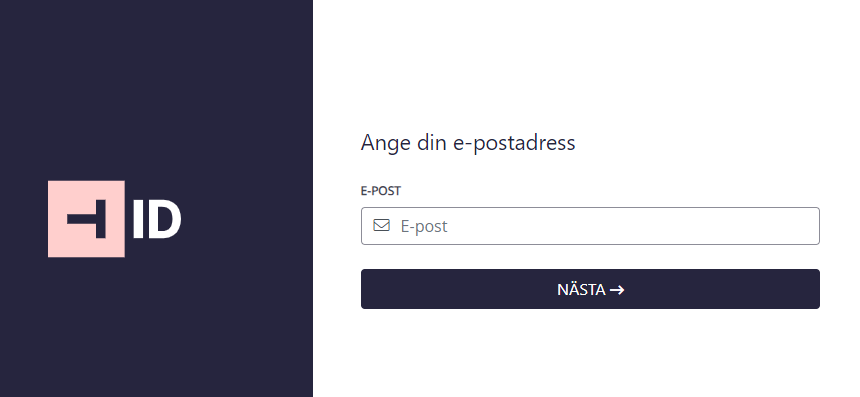Click the letter D in the ID logo

point(165,219)
